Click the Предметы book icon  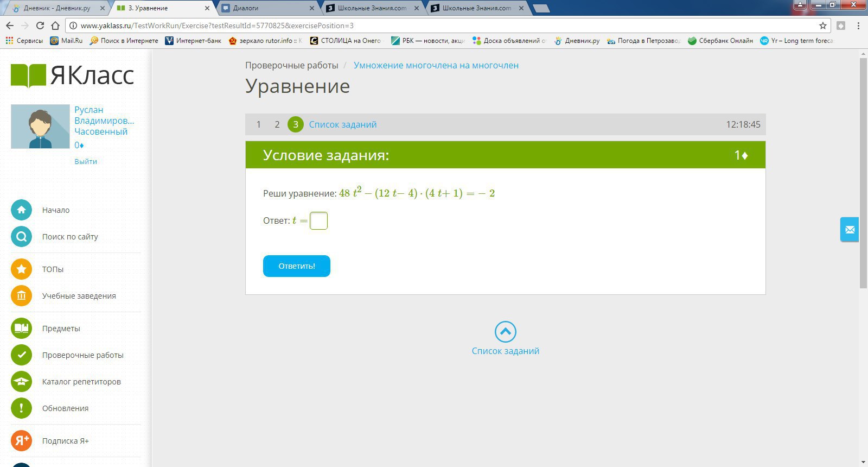(21, 329)
